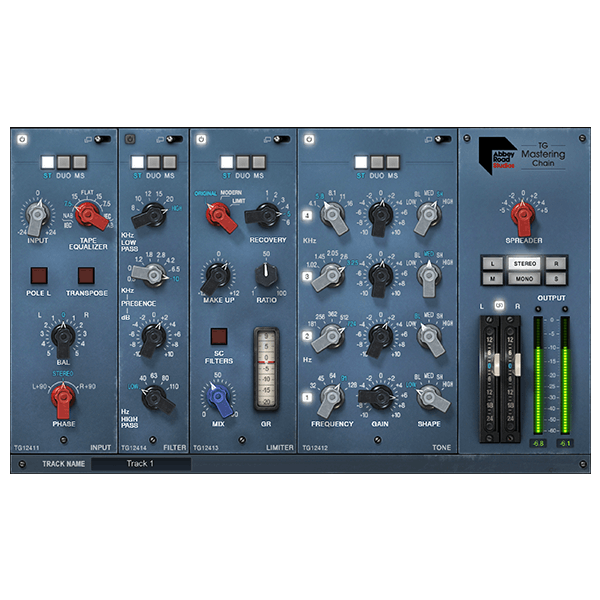Flip the Input module expand switch
The image size is (600, 600).
102,140
